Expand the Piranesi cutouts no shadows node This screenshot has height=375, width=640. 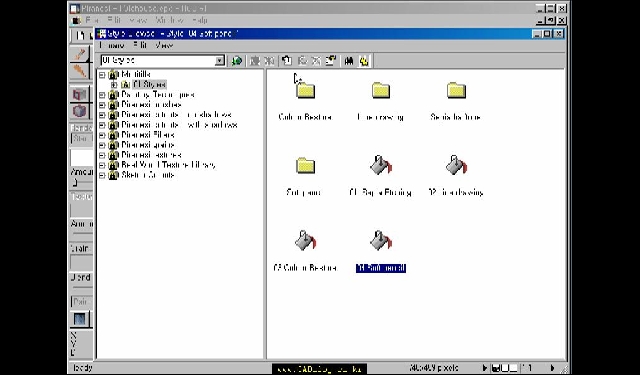coord(102,115)
